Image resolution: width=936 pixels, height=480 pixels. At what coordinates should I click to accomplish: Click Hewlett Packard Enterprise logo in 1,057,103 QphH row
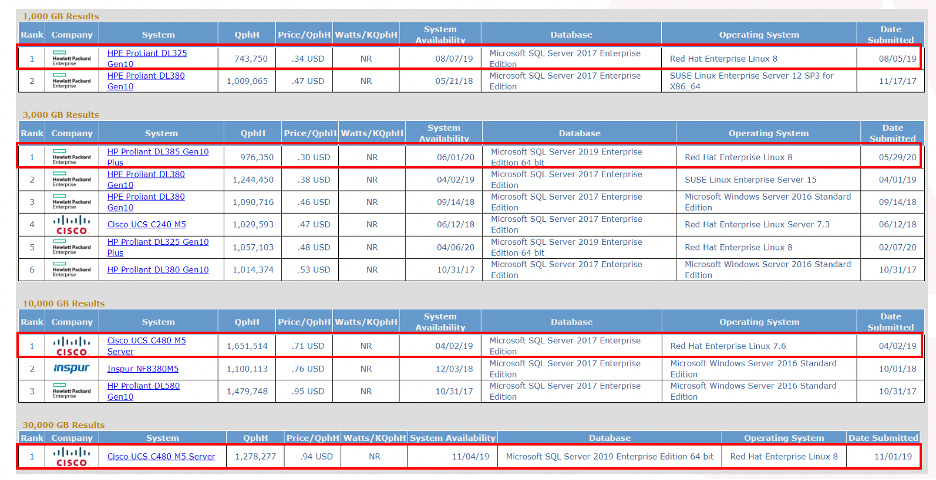pyautogui.click(x=71, y=247)
